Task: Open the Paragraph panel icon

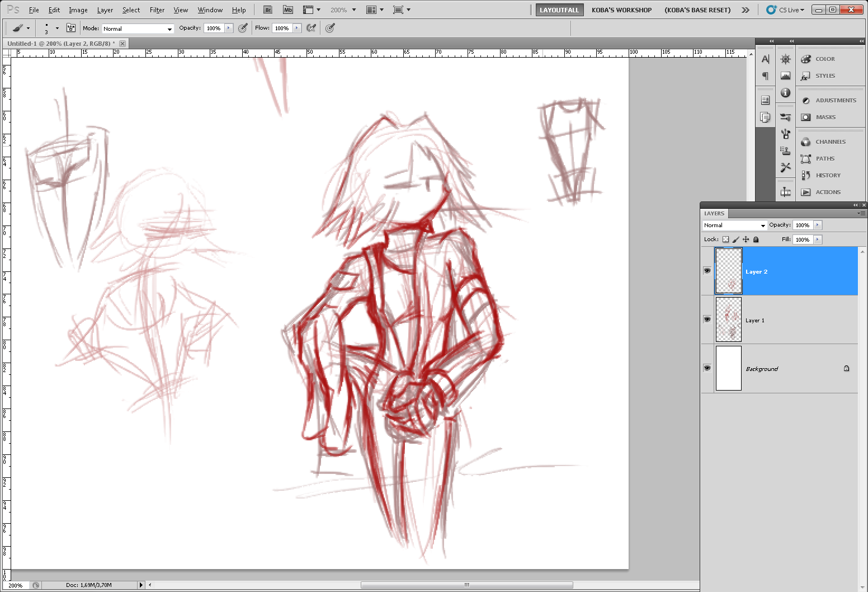Action: 765,76
